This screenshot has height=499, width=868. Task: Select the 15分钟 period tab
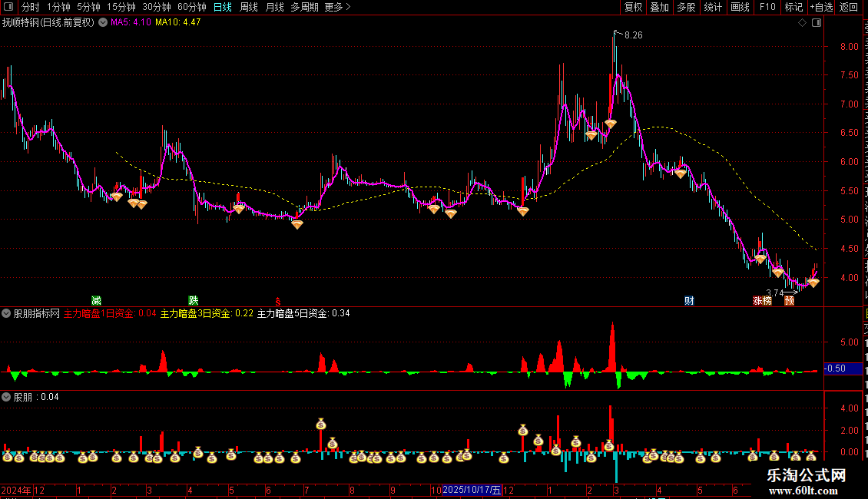tap(121, 7)
